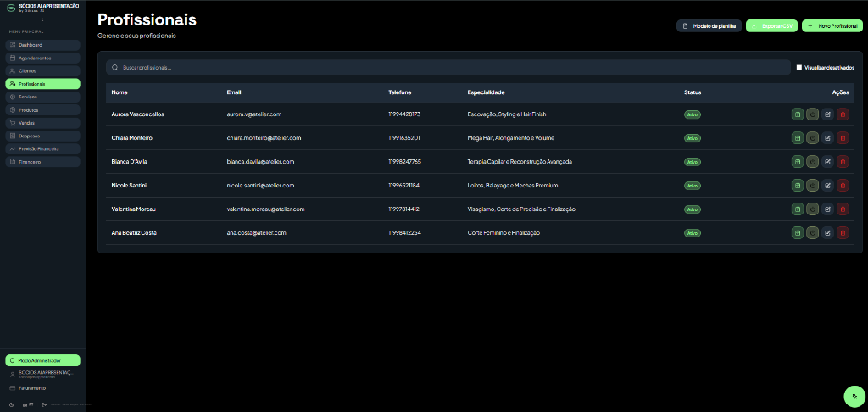Click Exportar CSV button
The image size is (868, 412).
coord(771,26)
